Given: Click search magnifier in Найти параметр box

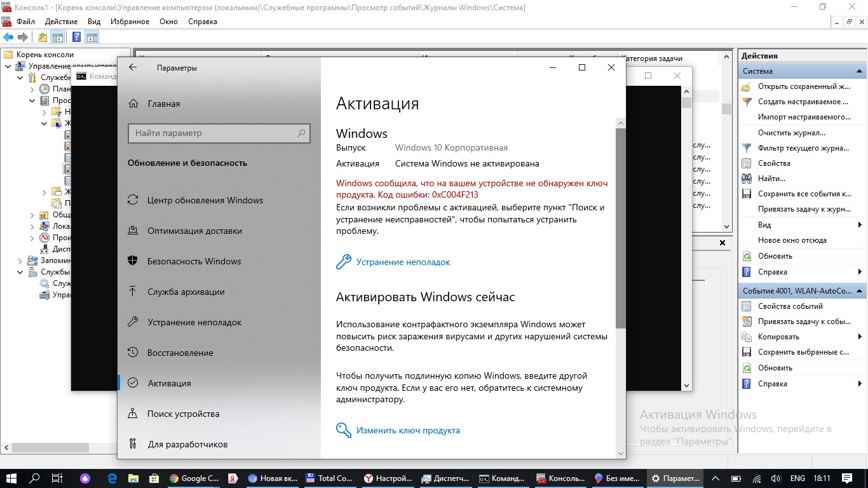Looking at the screenshot, I should point(302,133).
